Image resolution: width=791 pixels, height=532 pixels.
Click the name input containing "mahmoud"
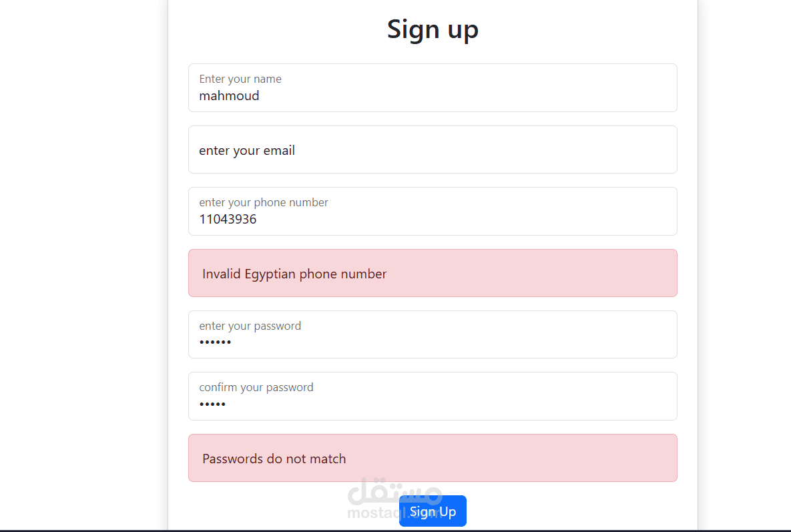433,87
